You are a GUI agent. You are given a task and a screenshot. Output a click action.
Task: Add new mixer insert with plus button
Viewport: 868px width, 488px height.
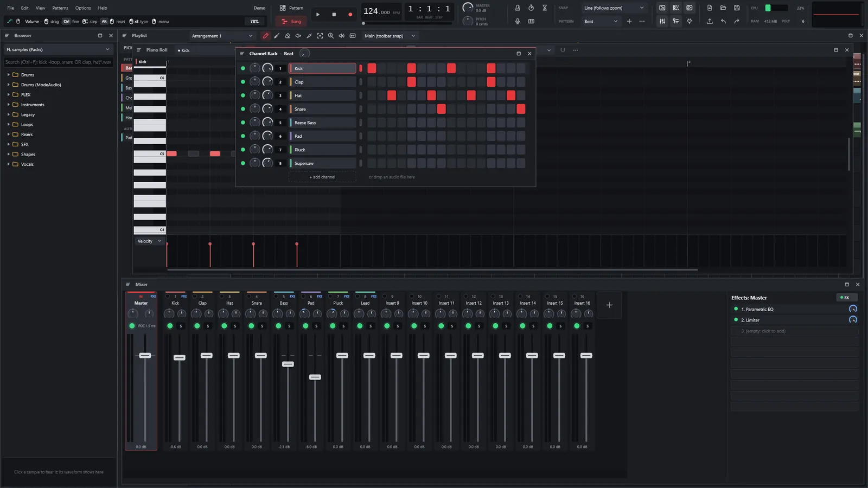(609, 305)
